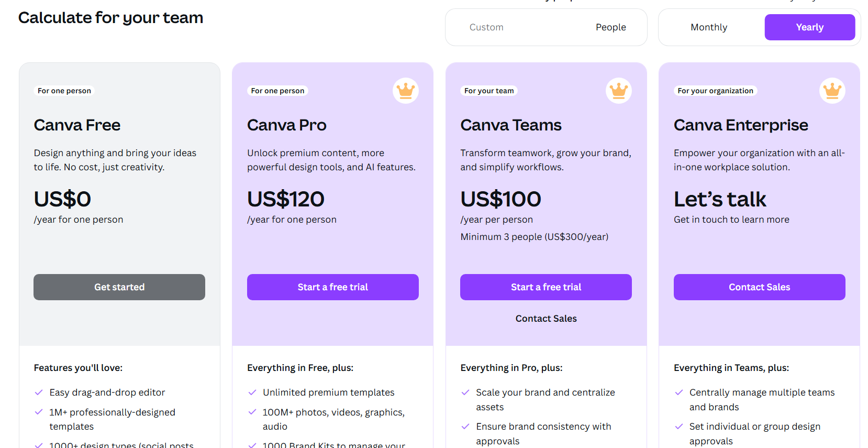Click Contact Sales on the Enterprise card

(759, 287)
